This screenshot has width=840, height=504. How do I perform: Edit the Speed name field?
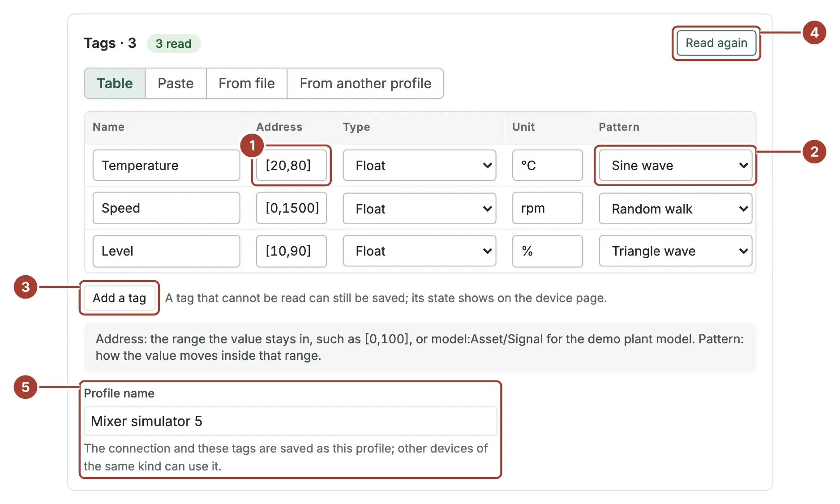click(166, 208)
